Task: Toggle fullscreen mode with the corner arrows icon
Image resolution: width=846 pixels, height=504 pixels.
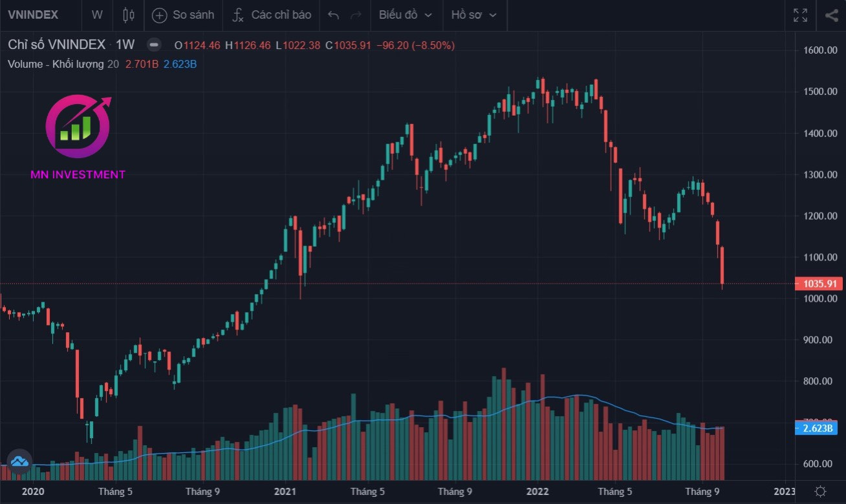Action: click(800, 16)
